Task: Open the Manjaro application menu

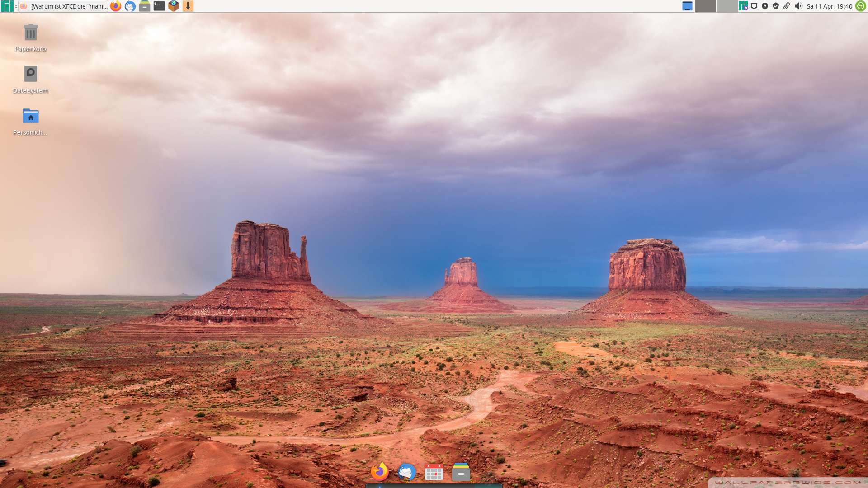Action: tap(7, 6)
